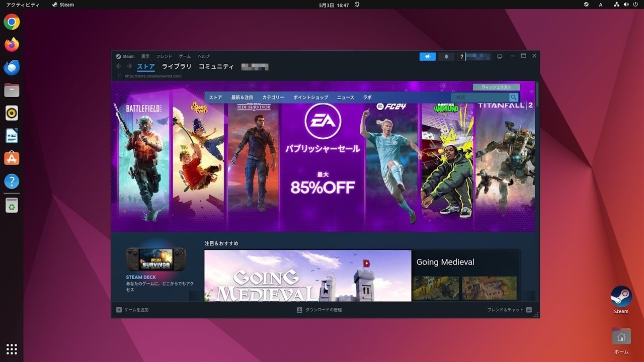
Task: Select the ストア main navigation tab
Action: coord(146,66)
